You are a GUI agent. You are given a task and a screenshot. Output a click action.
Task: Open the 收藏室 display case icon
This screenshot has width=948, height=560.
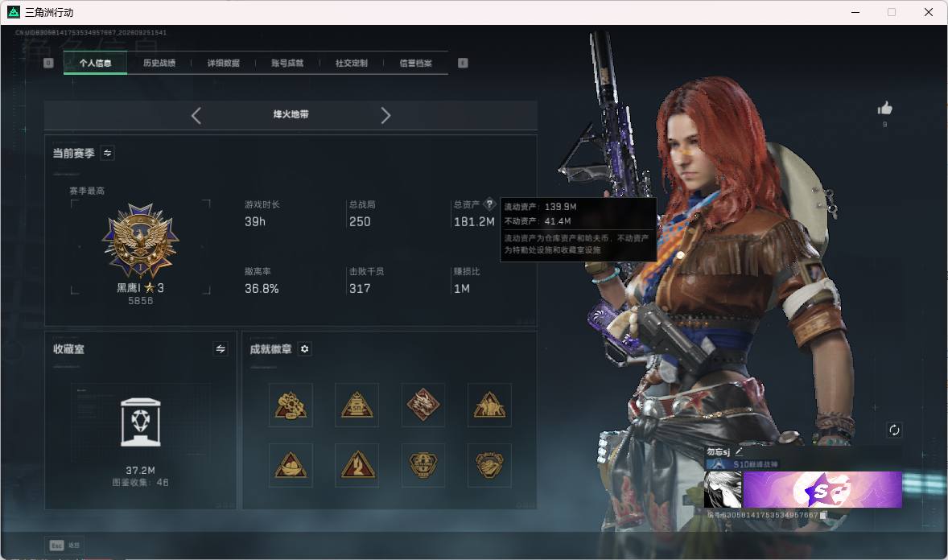[x=140, y=422]
